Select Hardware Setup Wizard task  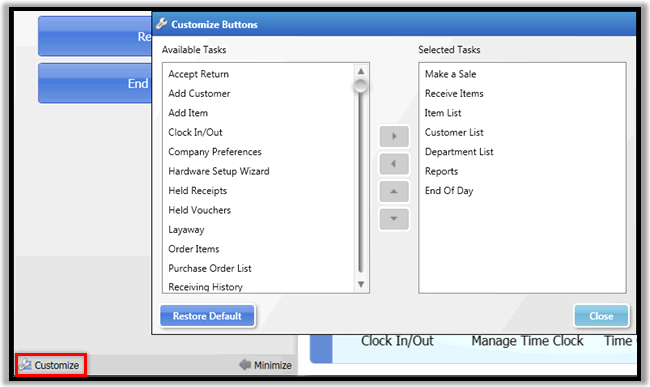[x=218, y=171]
